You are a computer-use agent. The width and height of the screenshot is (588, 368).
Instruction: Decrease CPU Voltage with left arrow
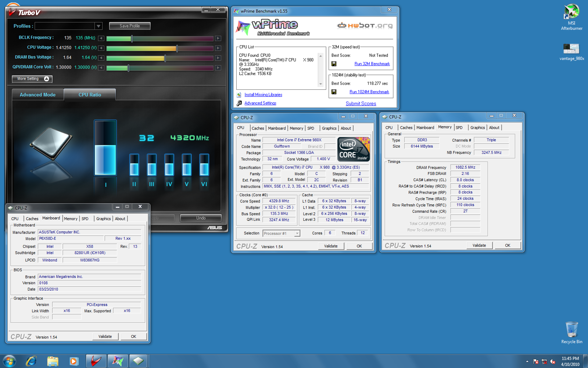point(101,48)
